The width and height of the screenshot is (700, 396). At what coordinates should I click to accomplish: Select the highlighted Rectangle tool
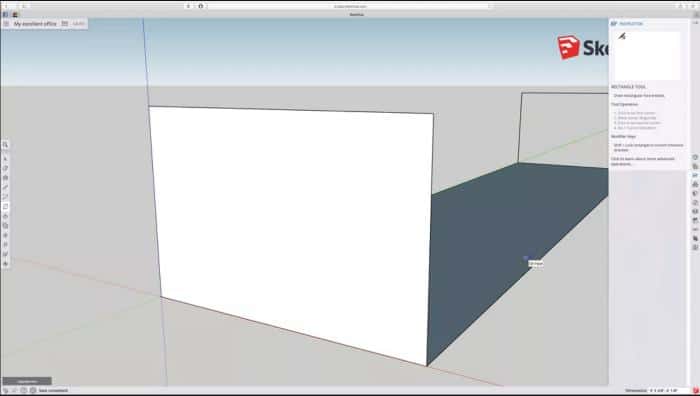pyautogui.click(x=5, y=206)
